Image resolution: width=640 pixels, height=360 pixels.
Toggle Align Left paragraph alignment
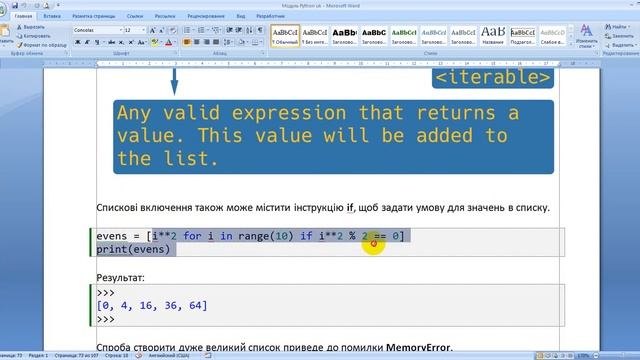[187, 42]
